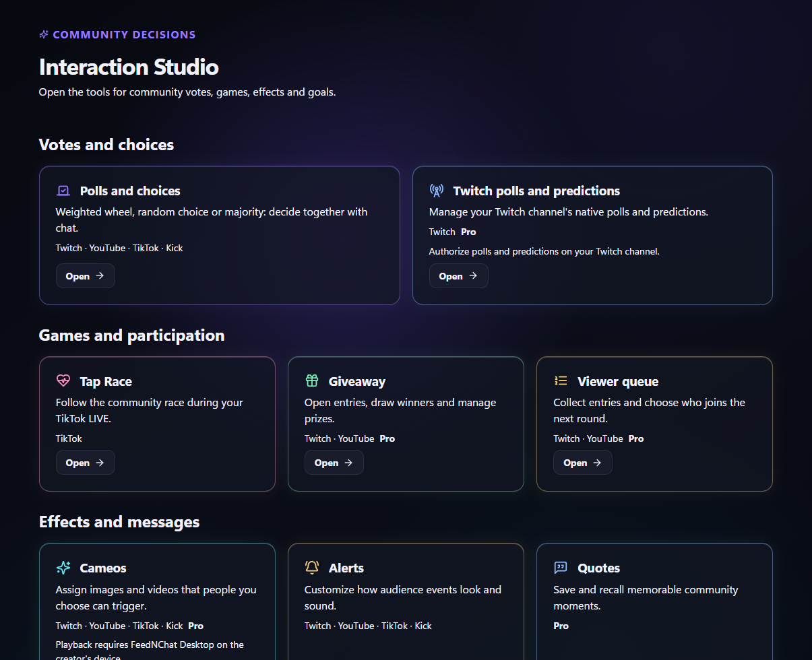
Task: Open Twitch polls and predictions
Action: [459, 276]
